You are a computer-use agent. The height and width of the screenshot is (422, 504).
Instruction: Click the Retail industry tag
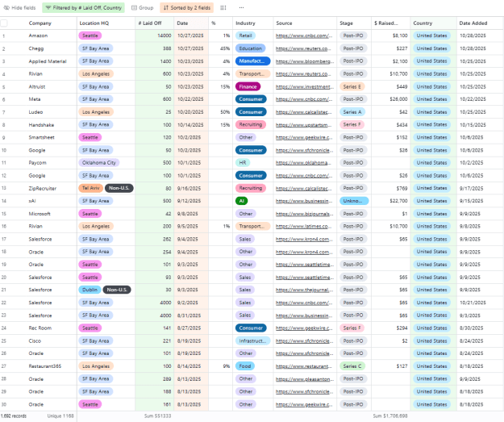click(246, 36)
